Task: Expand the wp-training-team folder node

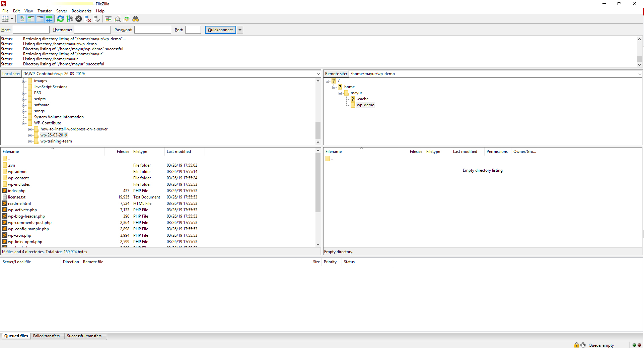Action: pos(30,141)
